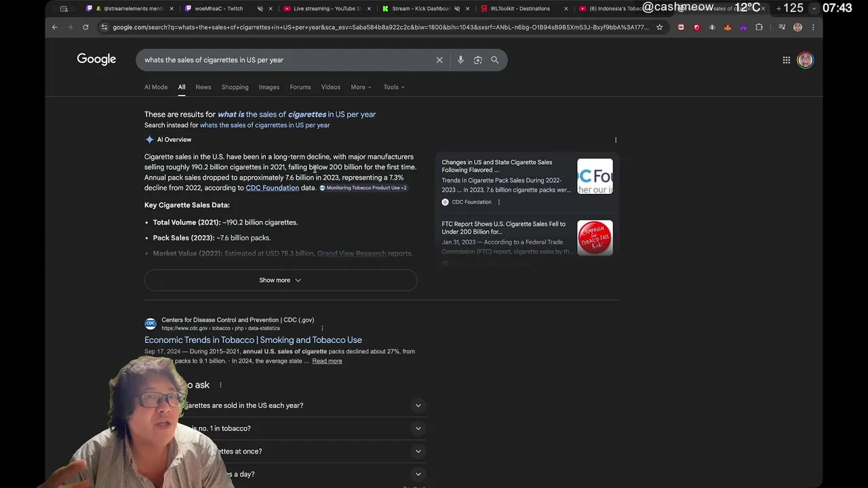
Task: Go back with browser back arrow
Action: click(x=55, y=27)
